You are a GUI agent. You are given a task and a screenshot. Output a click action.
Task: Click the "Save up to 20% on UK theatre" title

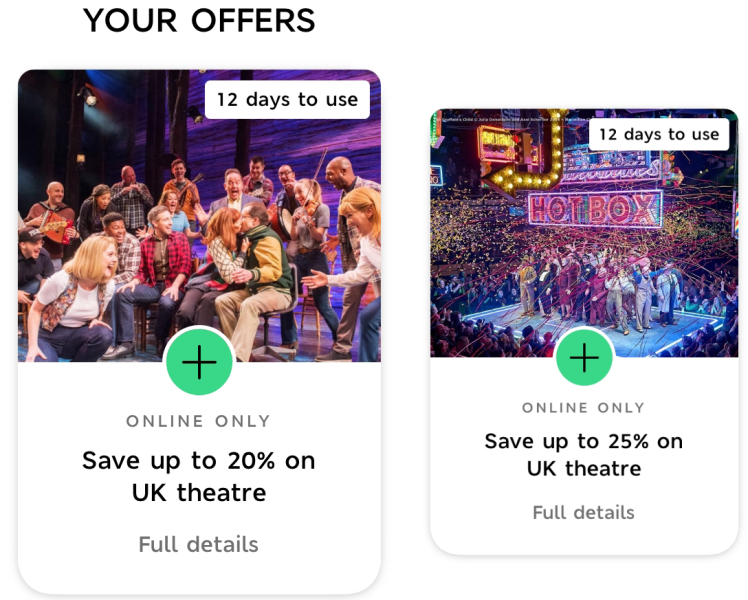(198, 476)
